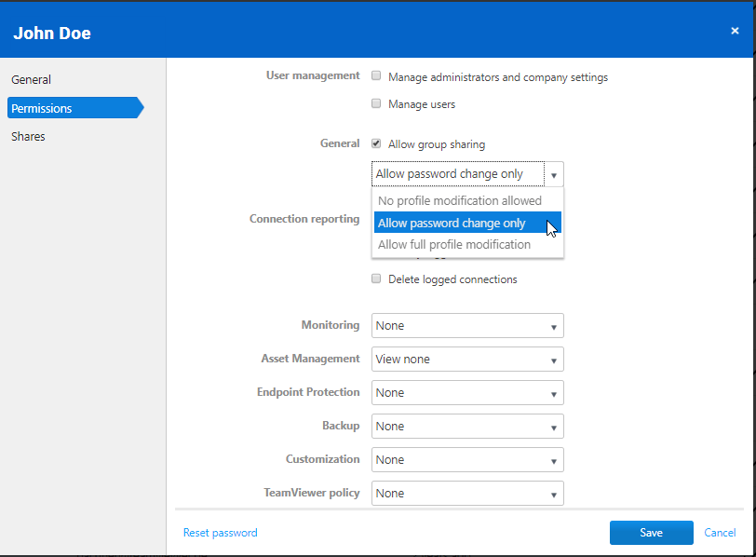Close the John Doe dialog

pos(735,31)
